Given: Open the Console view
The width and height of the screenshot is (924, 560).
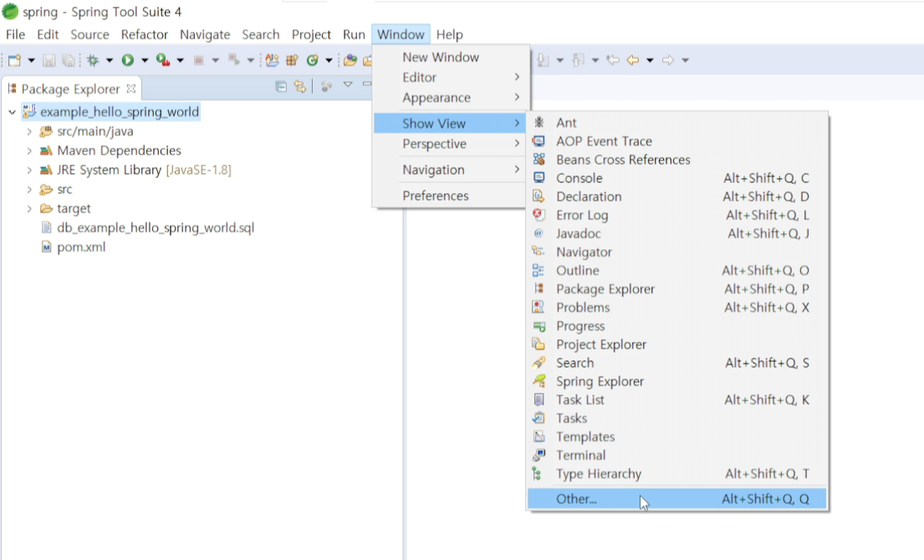Looking at the screenshot, I should [677, 178].
